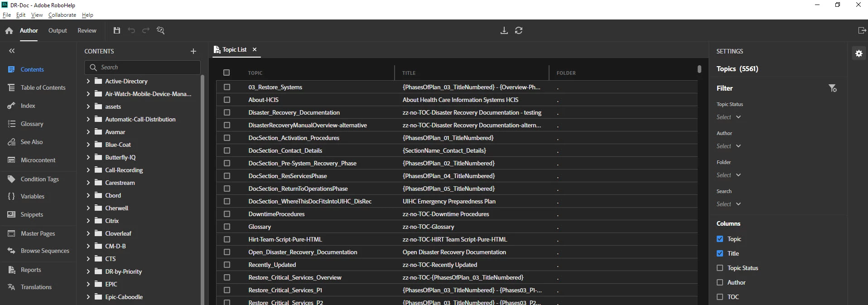Open the Reports panel
Screen dimensions: 868x305
point(31,270)
